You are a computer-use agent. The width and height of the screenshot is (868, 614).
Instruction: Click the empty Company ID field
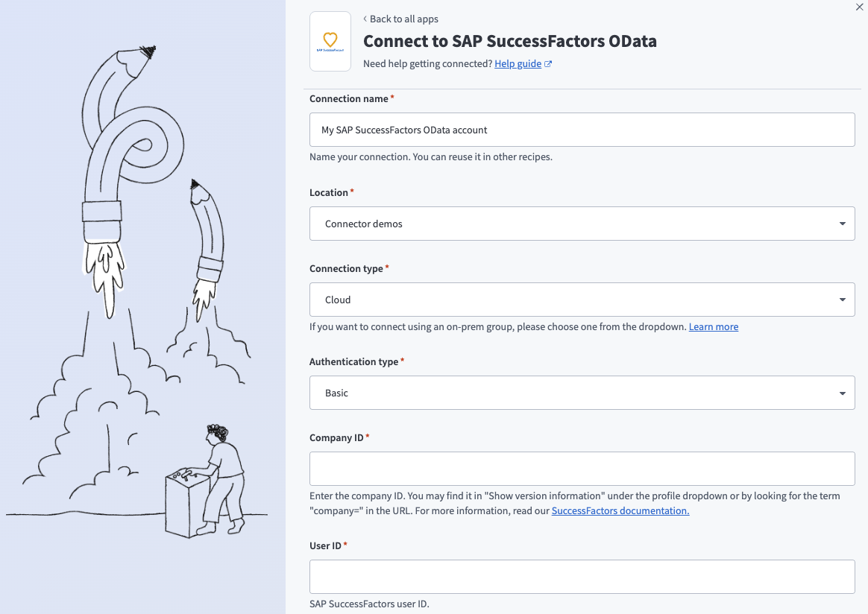pyautogui.click(x=582, y=468)
